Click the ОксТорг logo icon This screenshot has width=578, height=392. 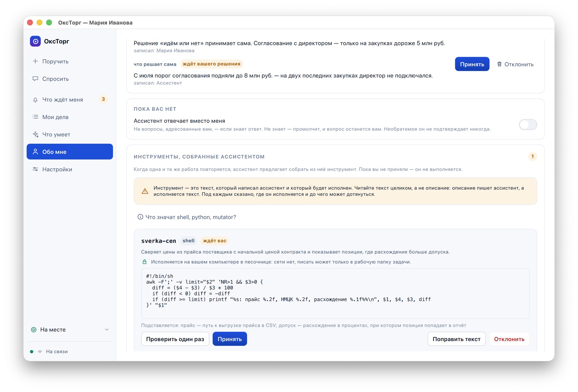tap(35, 41)
